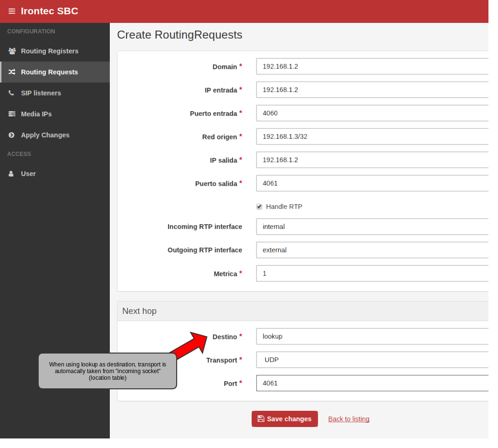
Task: Open Outgoing RTP interface dropdown
Action: pos(372,250)
